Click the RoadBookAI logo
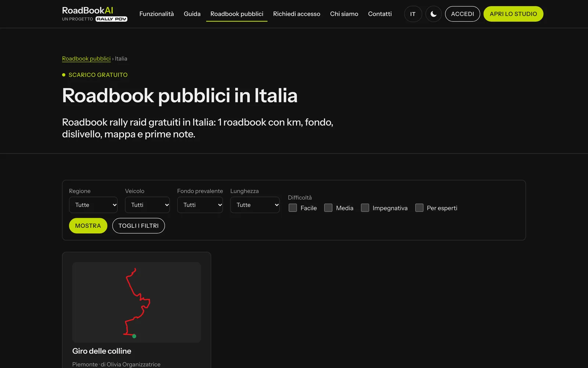The image size is (588, 368). (x=87, y=10)
